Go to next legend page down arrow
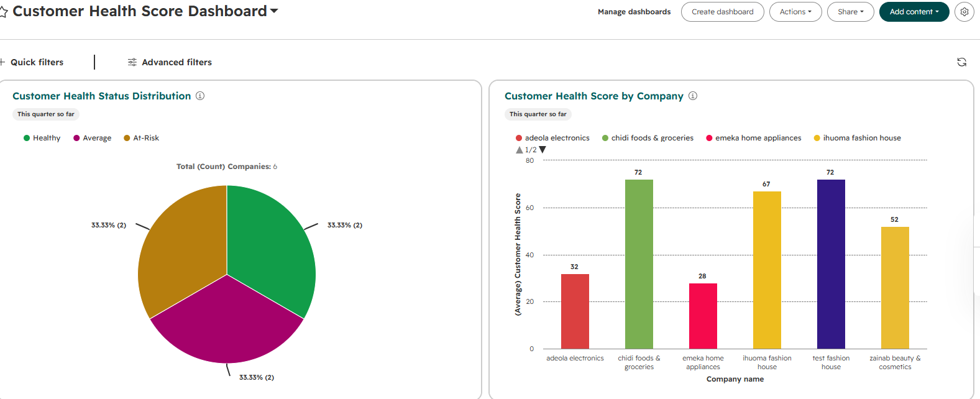 pyautogui.click(x=543, y=150)
